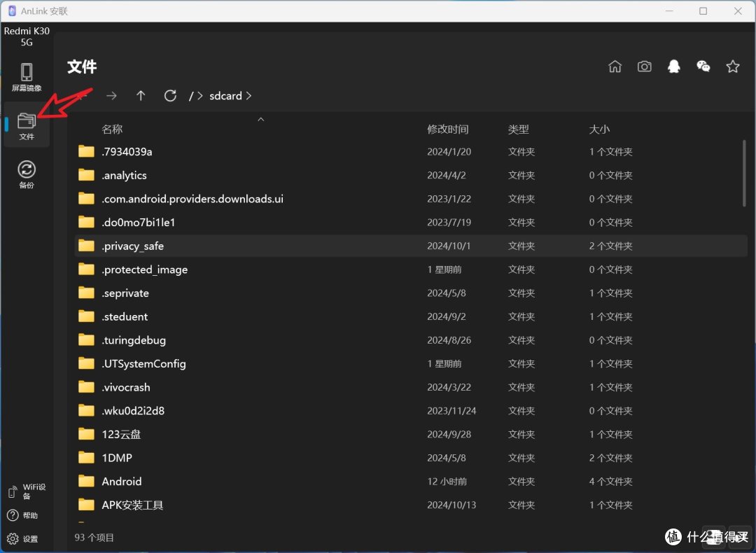Open the 备份 backup section
The height and width of the screenshot is (553, 756).
click(27, 174)
